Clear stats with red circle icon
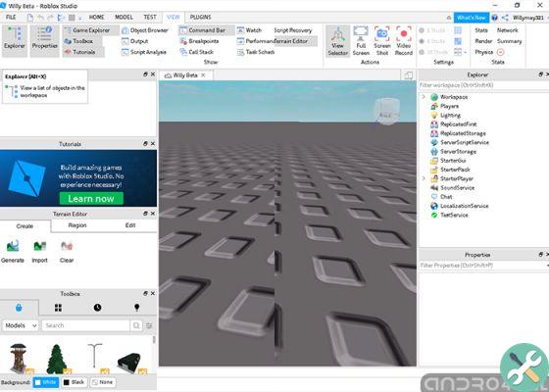The height and width of the screenshot is (392, 549). coord(500,52)
